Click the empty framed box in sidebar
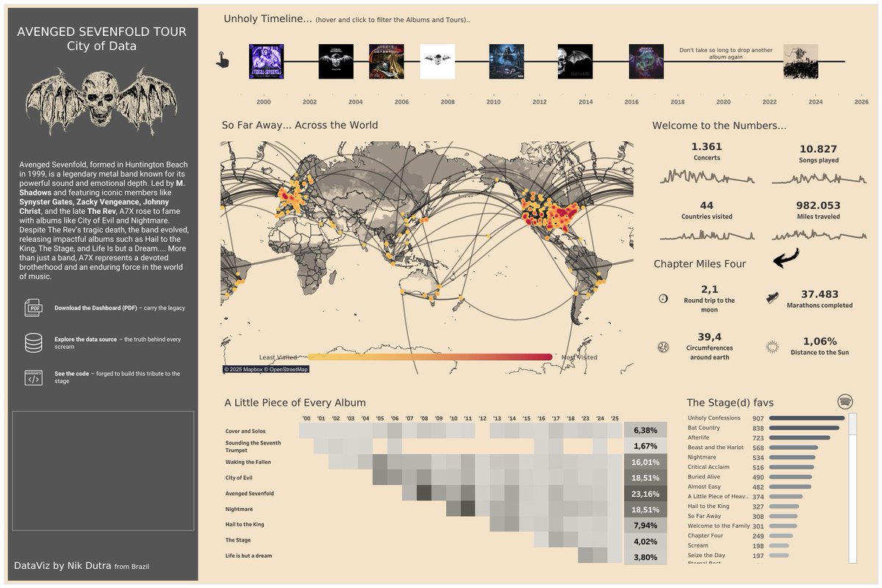 pyautogui.click(x=103, y=470)
